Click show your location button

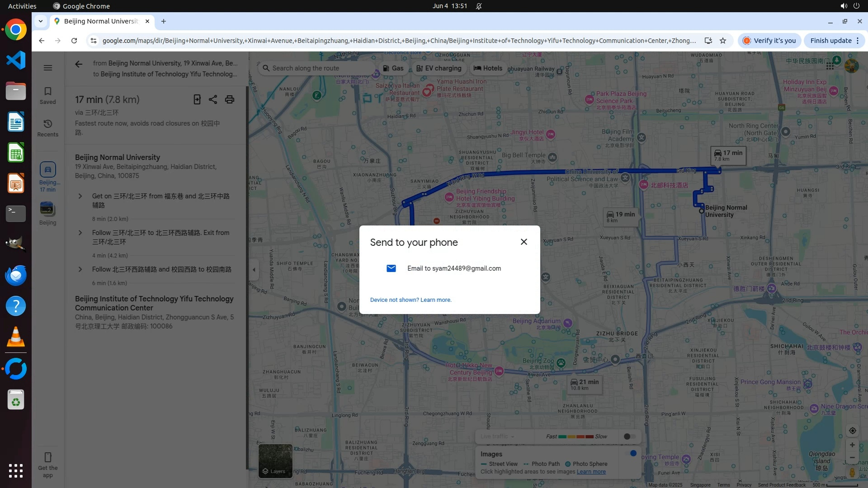852,431
